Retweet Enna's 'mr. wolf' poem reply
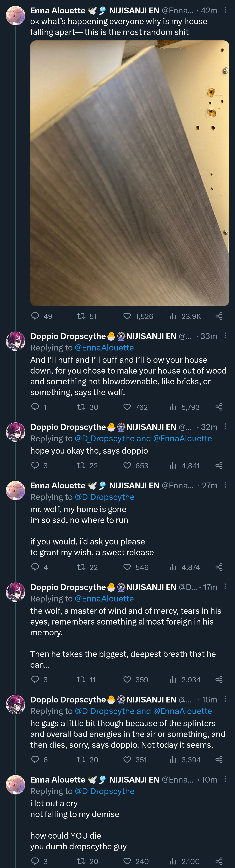This screenshot has width=235, height=868. click(x=81, y=567)
